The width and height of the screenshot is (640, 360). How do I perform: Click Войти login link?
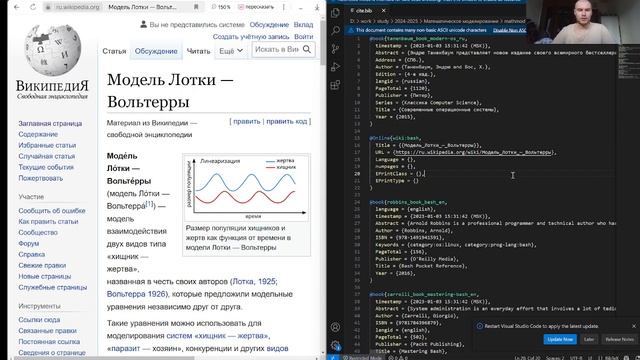tap(303, 36)
